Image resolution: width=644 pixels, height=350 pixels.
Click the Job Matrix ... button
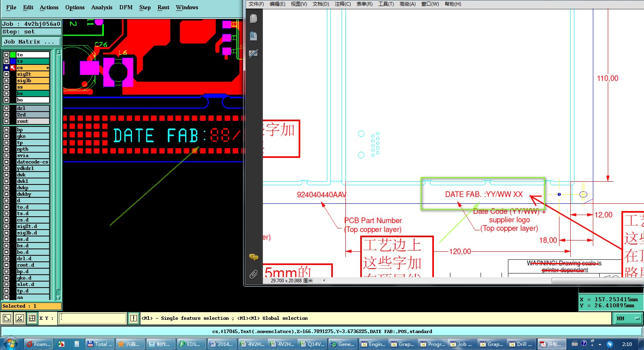point(31,41)
